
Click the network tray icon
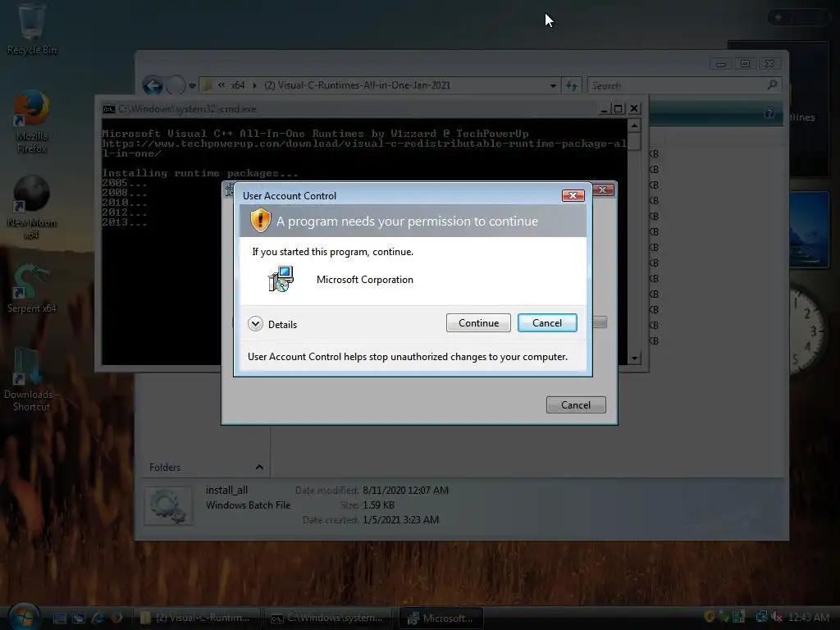pyautogui.click(x=761, y=617)
